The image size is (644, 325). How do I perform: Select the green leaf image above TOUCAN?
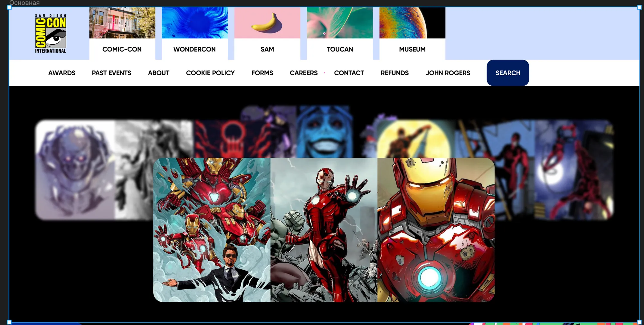coord(340,23)
